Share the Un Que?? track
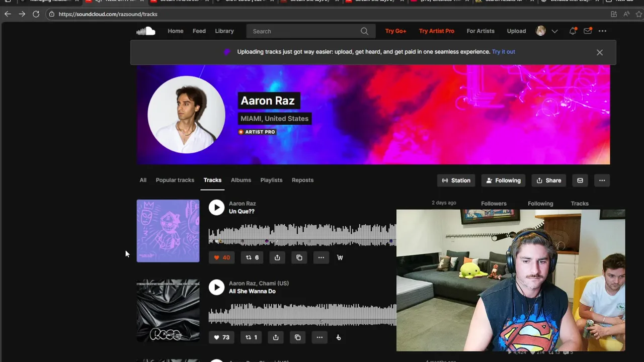The width and height of the screenshot is (644, 362). pyautogui.click(x=277, y=257)
